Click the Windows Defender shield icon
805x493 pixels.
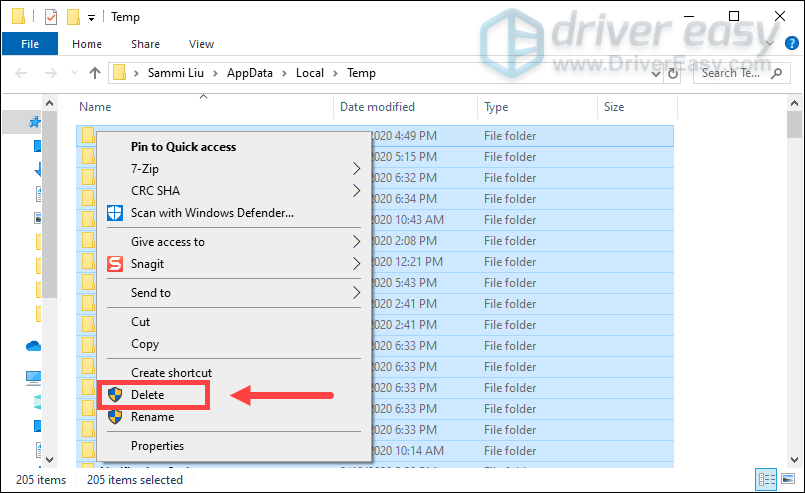coord(114,213)
